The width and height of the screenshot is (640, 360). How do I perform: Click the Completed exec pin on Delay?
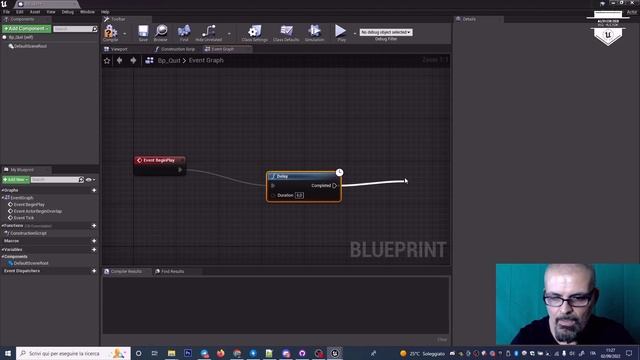pyautogui.click(x=335, y=186)
